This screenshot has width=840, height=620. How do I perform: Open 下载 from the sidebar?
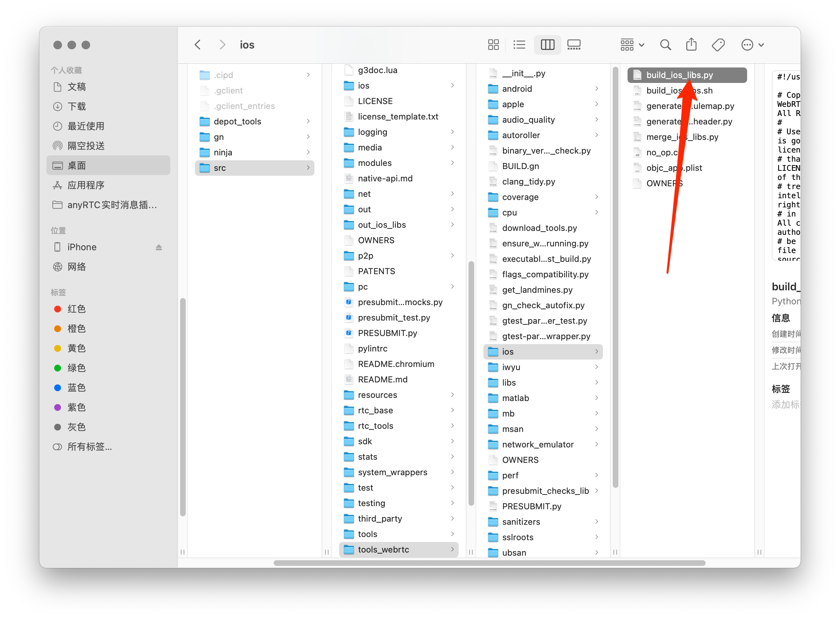pos(77,106)
